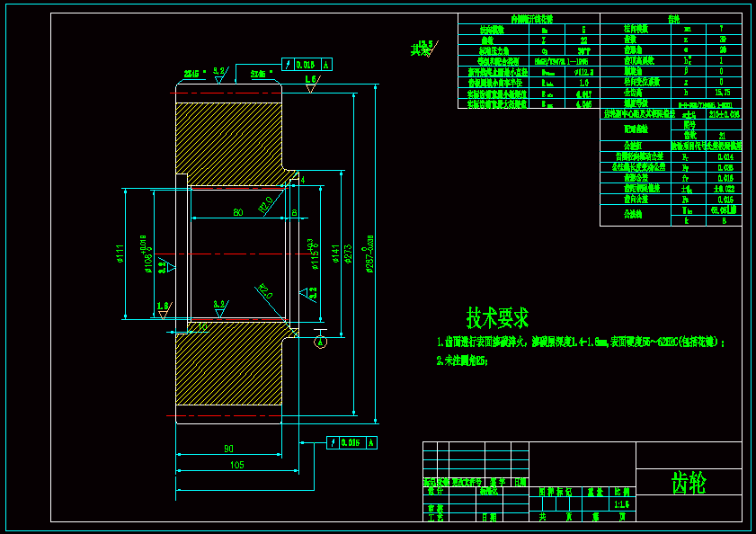Click the ø287 outer diameter dimension

point(369,254)
